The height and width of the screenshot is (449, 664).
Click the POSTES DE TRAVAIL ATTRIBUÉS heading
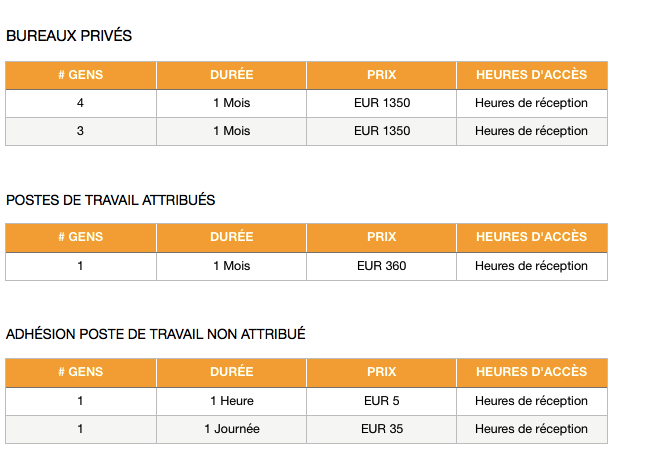tap(111, 200)
